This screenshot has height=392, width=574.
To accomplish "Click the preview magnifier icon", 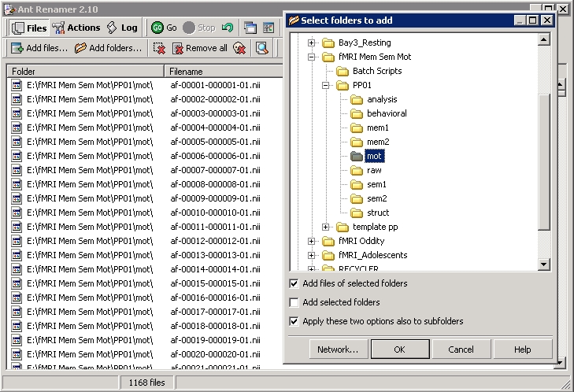I will tap(262, 48).
